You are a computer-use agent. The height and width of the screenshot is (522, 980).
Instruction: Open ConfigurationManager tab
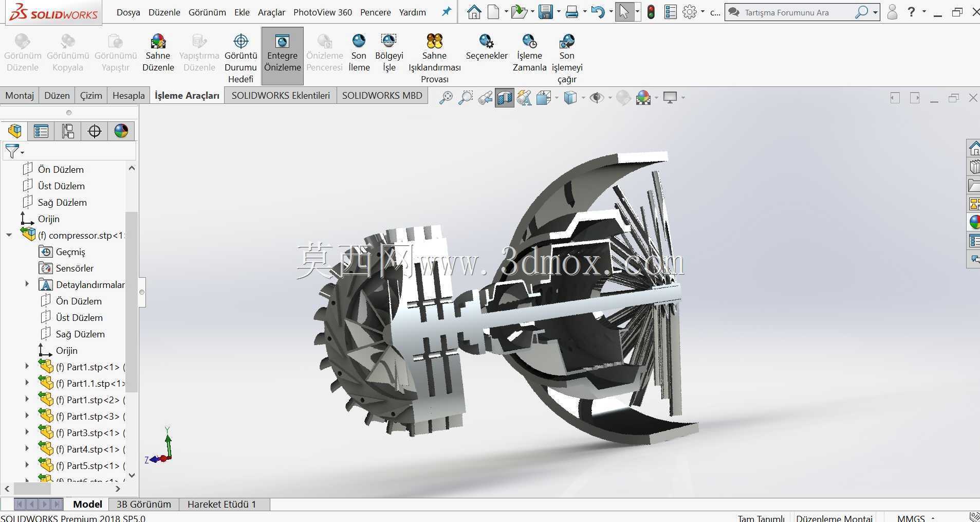tap(68, 131)
